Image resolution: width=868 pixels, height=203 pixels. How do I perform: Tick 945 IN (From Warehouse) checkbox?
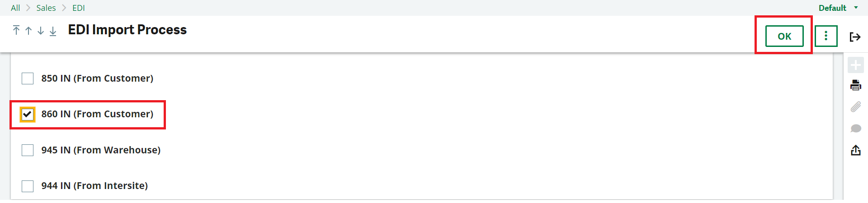28,150
